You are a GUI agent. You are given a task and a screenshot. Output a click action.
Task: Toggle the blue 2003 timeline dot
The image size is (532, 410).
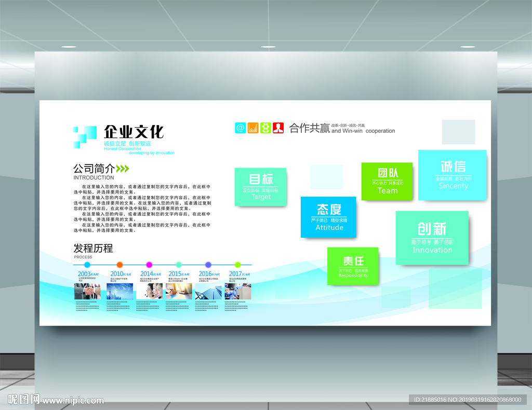(x=86, y=264)
